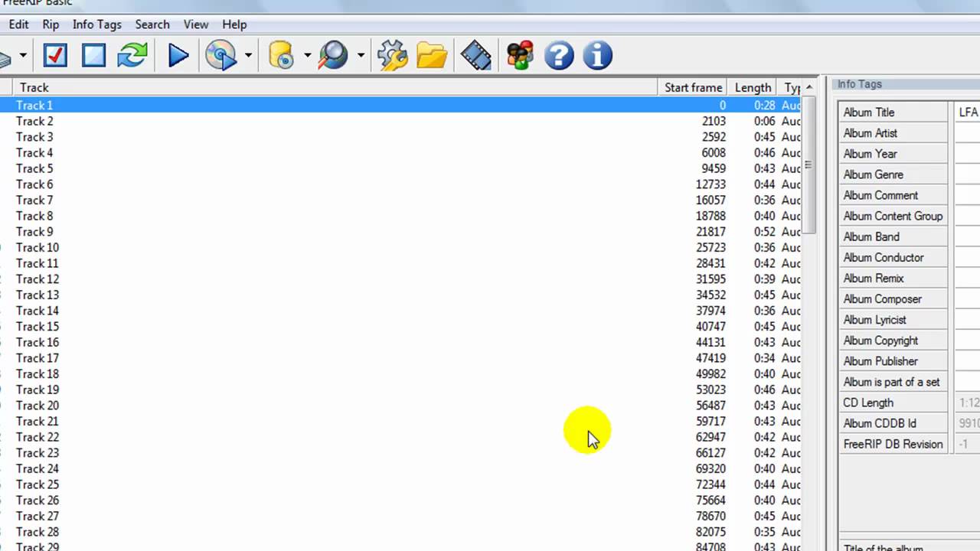The image size is (980, 551).
Task: Select the Track 5 row
Action: (400, 168)
